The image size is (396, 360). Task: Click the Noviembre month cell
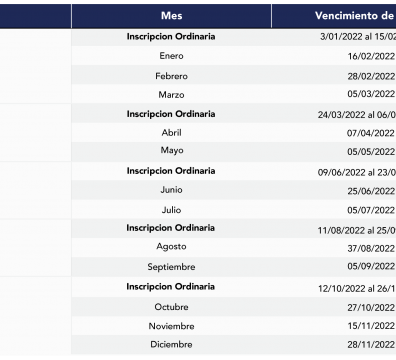[x=171, y=326]
